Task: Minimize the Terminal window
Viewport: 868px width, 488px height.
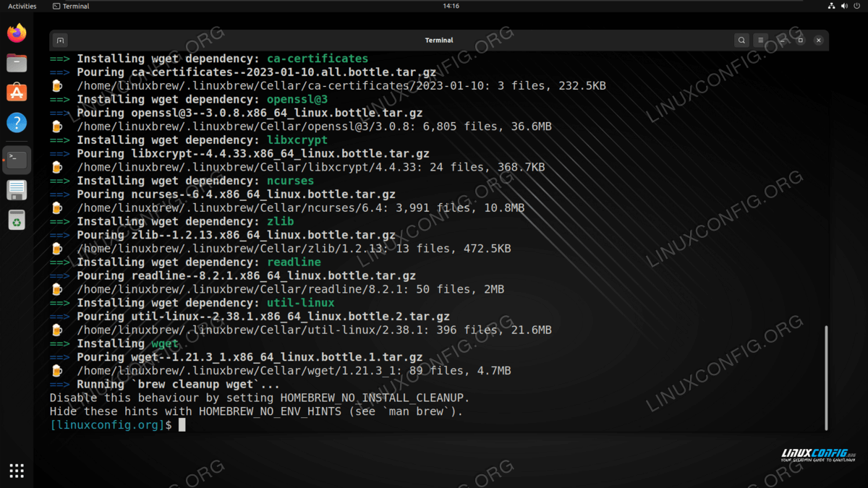Action: [x=782, y=40]
